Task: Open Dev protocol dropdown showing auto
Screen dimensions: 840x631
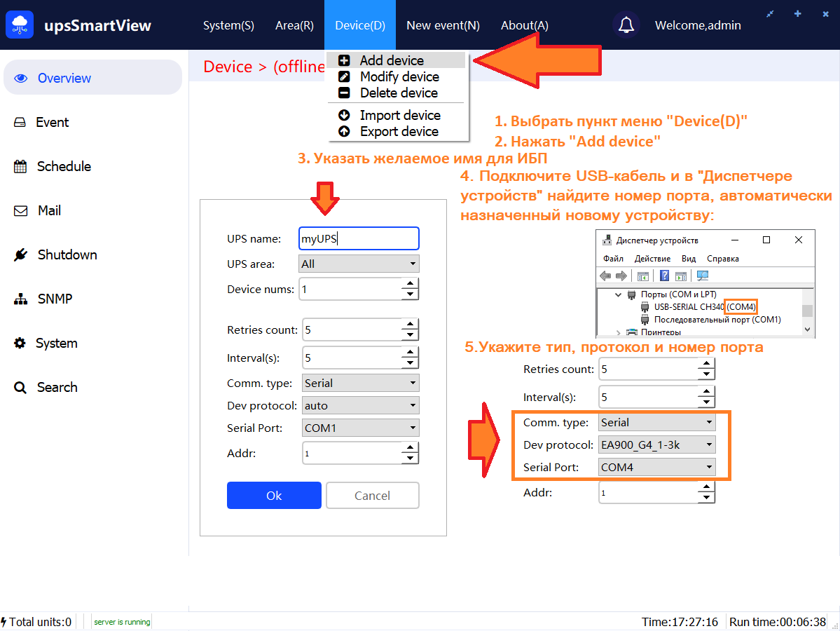Action: coord(361,405)
